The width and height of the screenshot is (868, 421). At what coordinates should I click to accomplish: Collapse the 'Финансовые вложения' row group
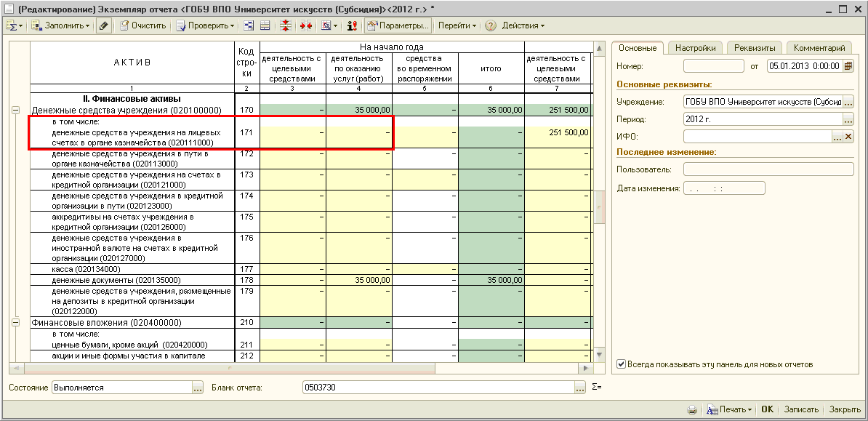coord(15,322)
